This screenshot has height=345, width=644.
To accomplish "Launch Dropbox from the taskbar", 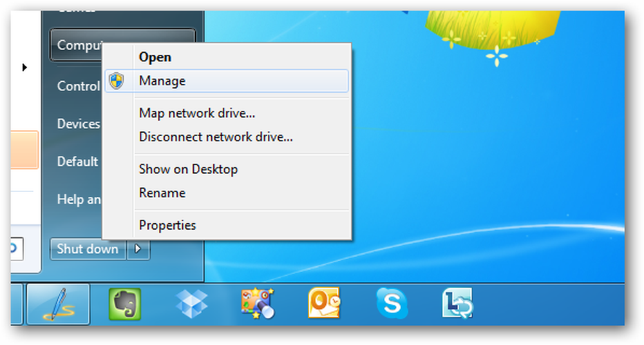I will 191,304.
